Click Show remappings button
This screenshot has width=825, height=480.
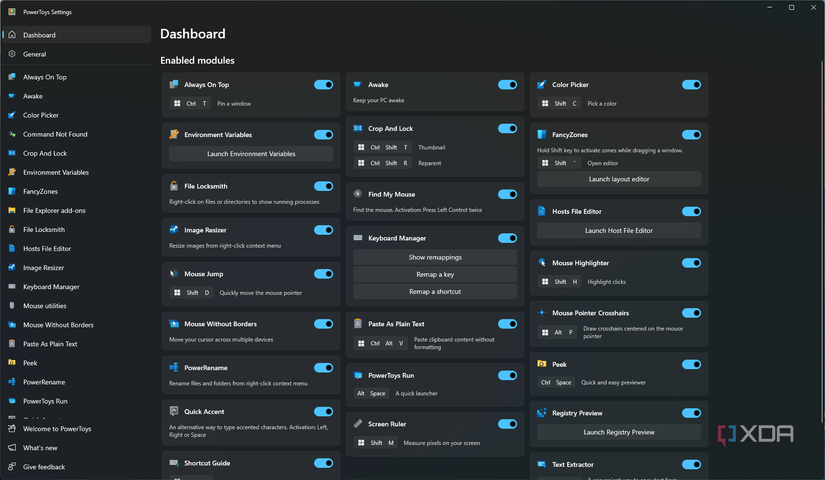[435, 257]
